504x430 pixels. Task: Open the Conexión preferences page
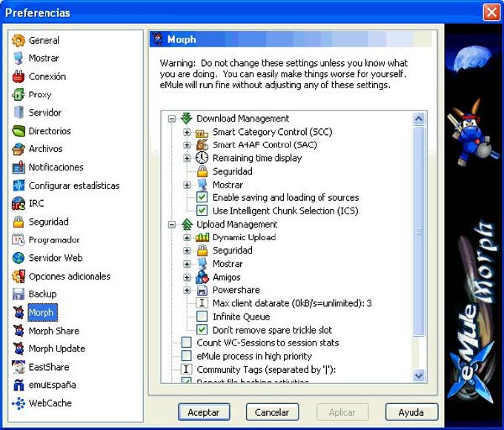click(47, 76)
